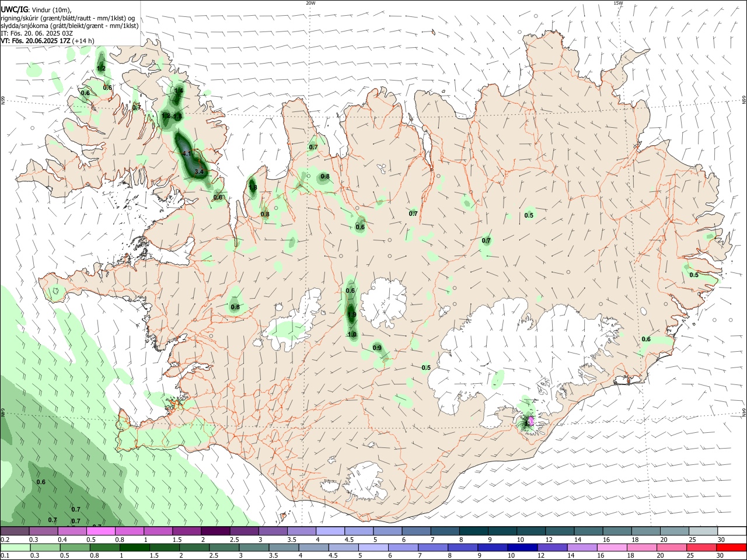
Task: Click the 20W longitude label
Action: click(x=310, y=3)
